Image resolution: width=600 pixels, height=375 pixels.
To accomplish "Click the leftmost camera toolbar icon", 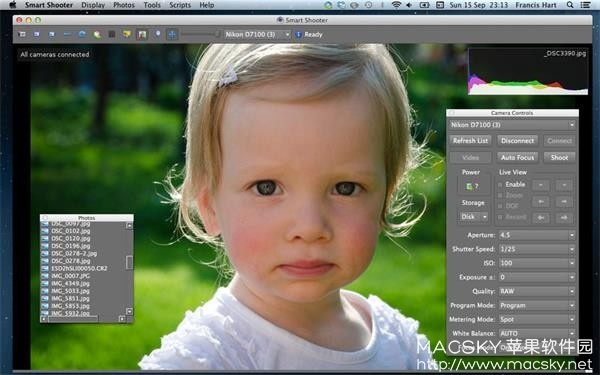I will (x=23, y=34).
